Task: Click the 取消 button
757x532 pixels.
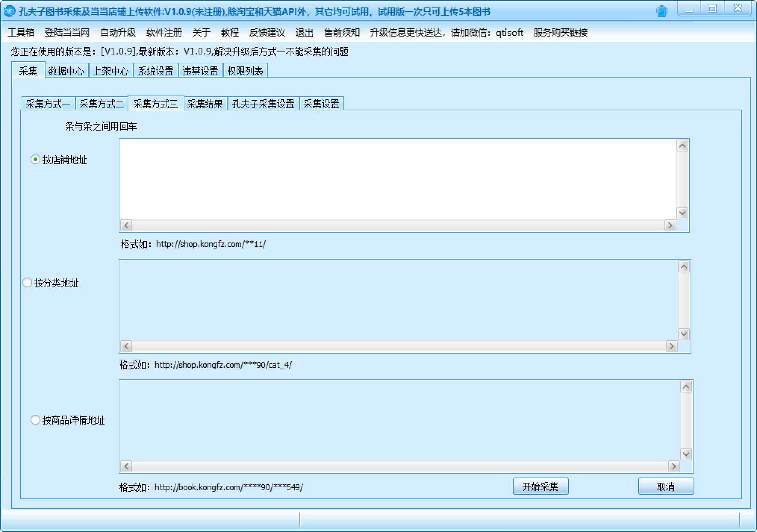Action: [666, 486]
